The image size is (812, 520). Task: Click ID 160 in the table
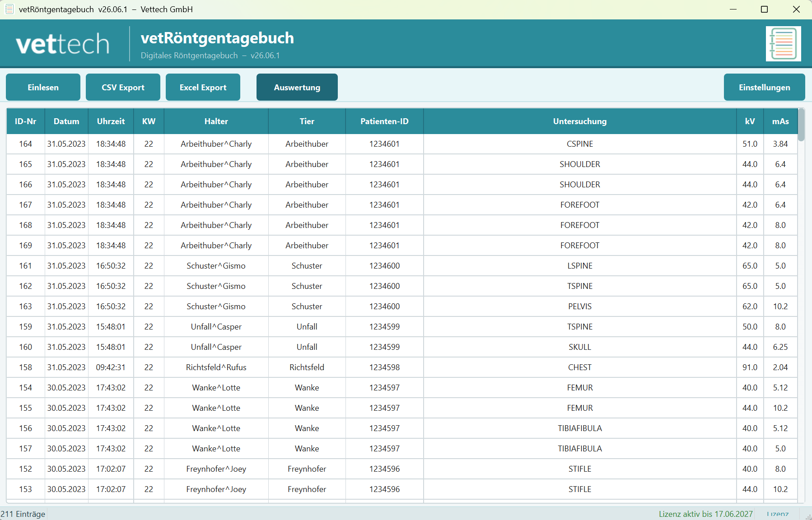click(26, 347)
